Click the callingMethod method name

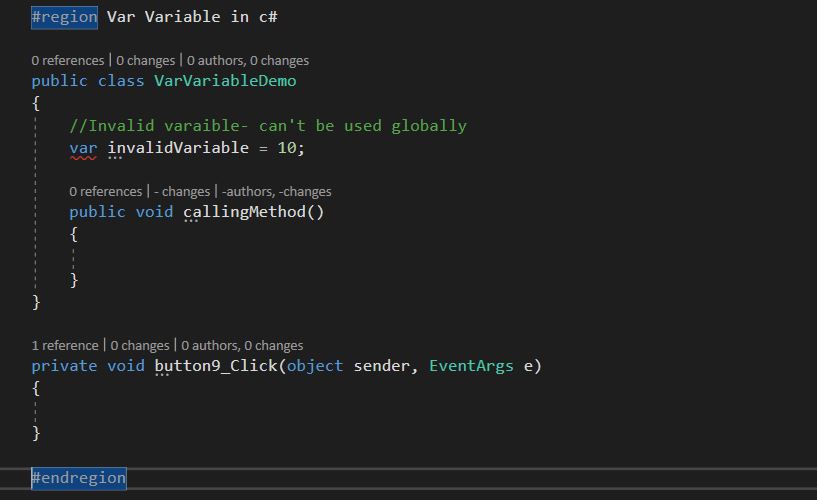(244, 212)
